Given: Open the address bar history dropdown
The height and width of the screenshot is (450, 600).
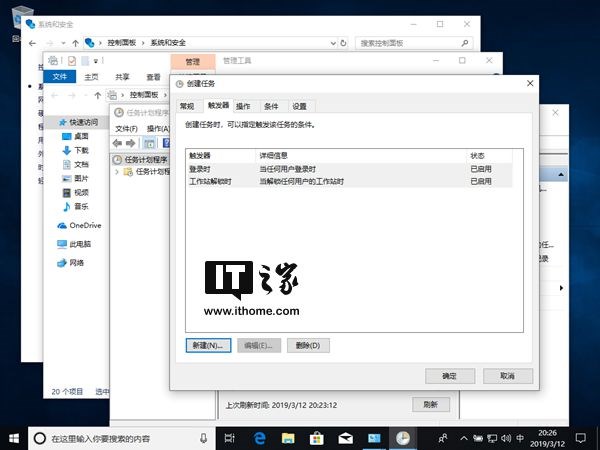Looking at the screenshot, I should 333,43.
